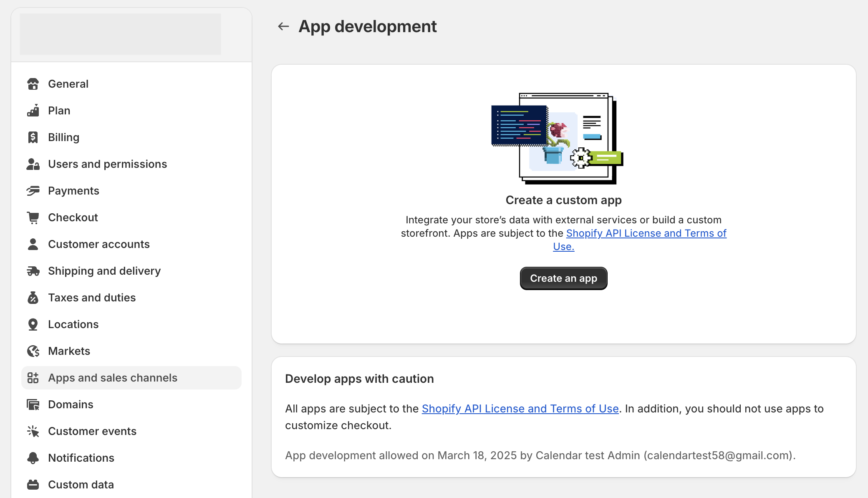Screen dimensions: 868x498
Task: Click the Custom data icon
Action: tap(33, 485)
